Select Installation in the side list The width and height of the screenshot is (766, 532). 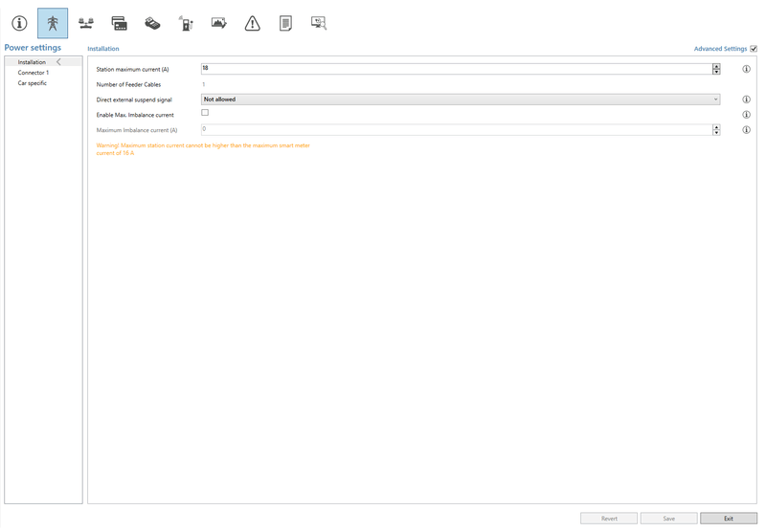[43, 62]
